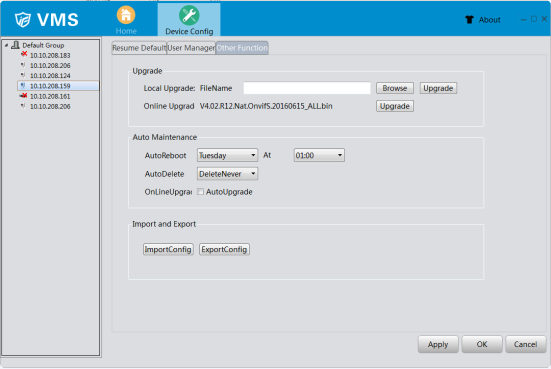
Task: Open the About menu label
Action: coord(490,20)
